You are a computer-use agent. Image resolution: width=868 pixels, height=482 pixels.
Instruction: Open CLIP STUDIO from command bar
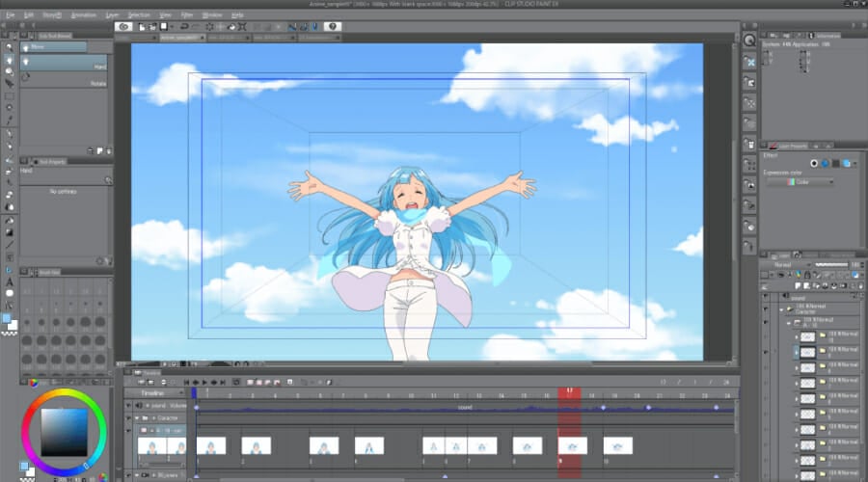click(123, 27)
